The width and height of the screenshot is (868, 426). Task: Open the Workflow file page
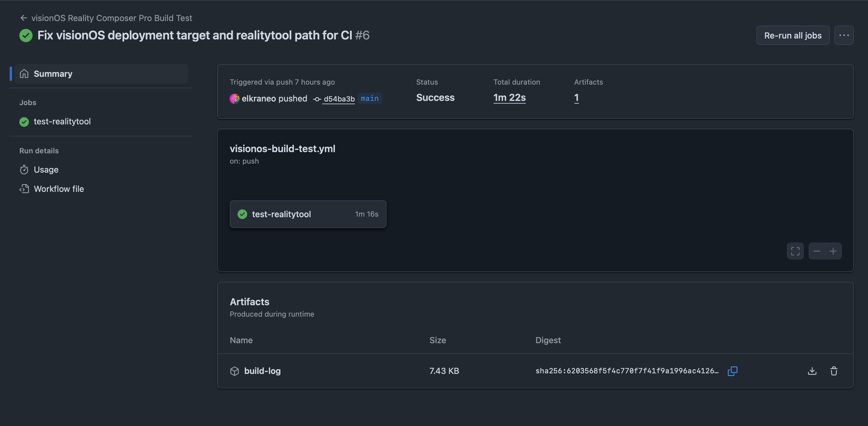tap(59, 189)
